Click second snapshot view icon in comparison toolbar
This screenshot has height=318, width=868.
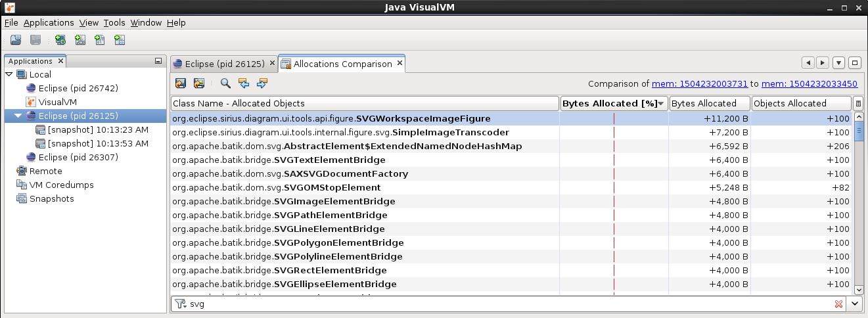199,83
